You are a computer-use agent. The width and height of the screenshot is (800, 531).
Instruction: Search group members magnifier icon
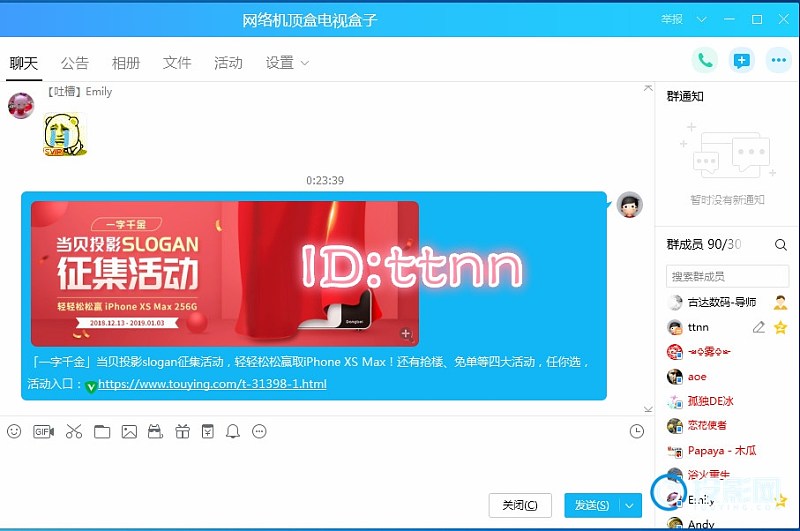point(781,245)
